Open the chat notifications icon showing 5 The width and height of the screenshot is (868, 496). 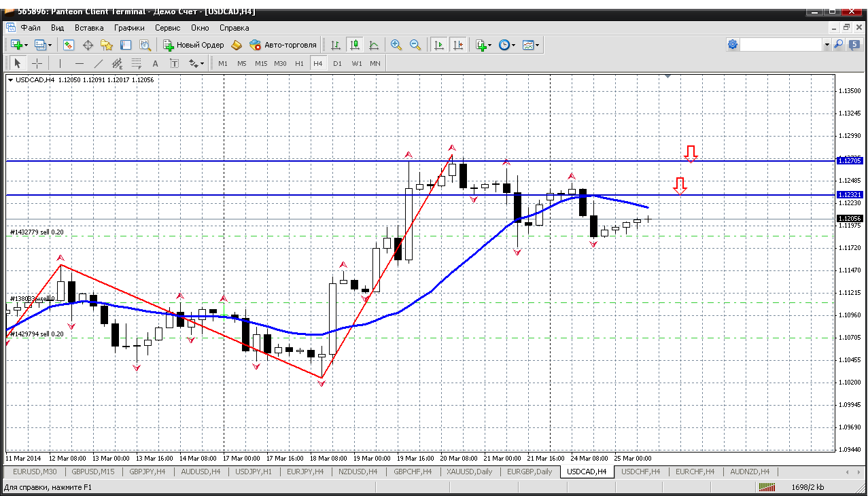point(855,45)
